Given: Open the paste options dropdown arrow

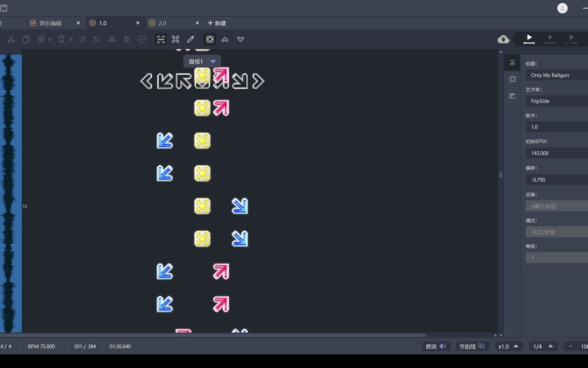Looking at the screenshot, I should tap(50, 39).
